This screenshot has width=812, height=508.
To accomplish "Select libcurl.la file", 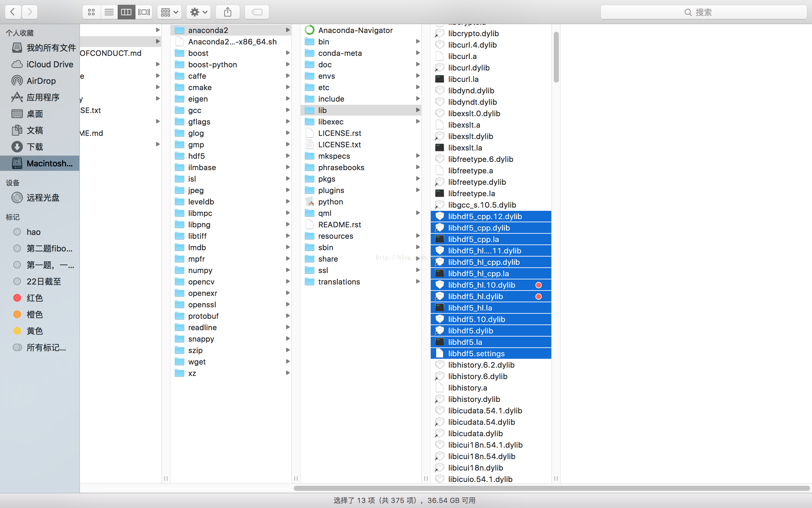I will coord(491,79).
